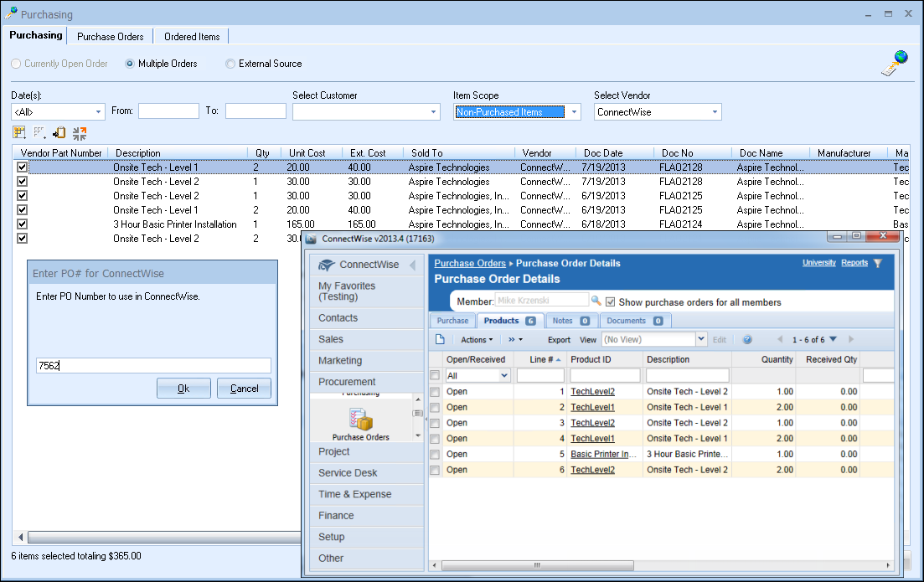Screen dimensions: 924x582
Task: Collapse the ConnectWise sidebar with the arrow
Action: [x=412, y=265]
